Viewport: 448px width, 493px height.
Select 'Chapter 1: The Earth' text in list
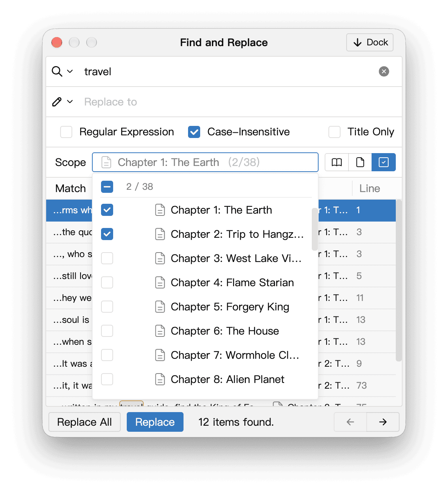coord(221,210)
